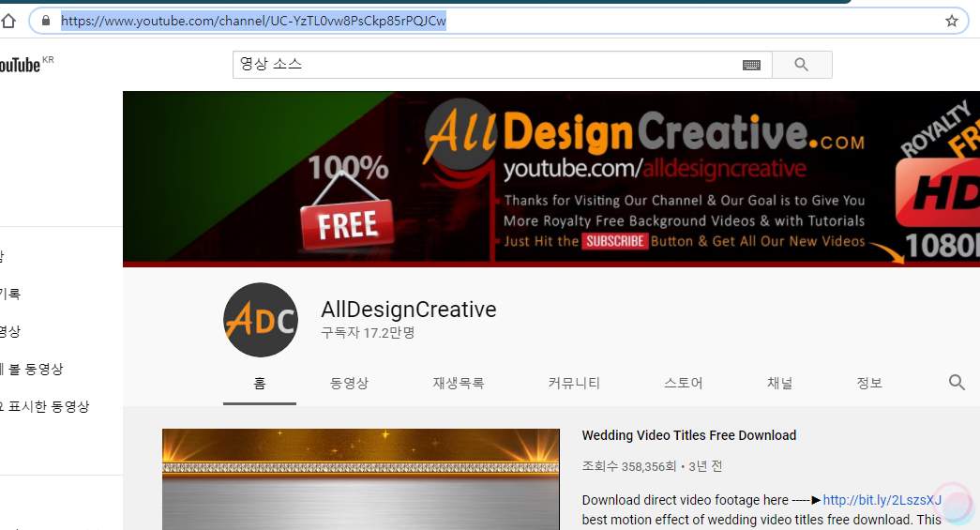Play the featured wedding video thumbnail
The height and width of the screenshot is (530, 980).
361,479
